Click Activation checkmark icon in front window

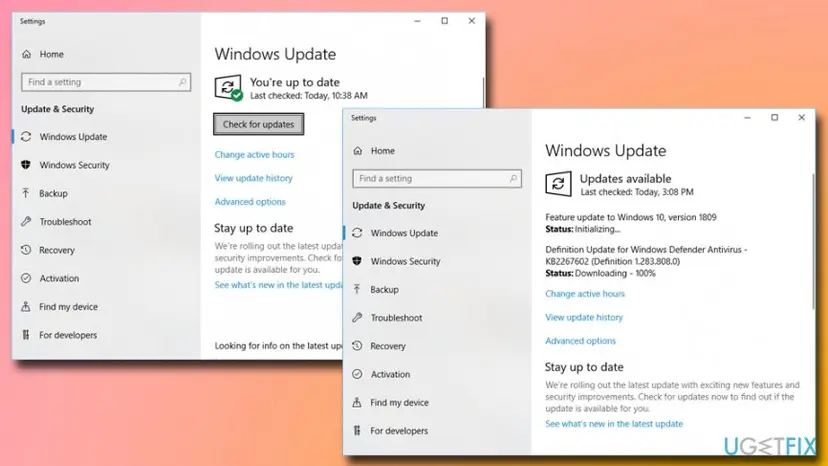357,374
